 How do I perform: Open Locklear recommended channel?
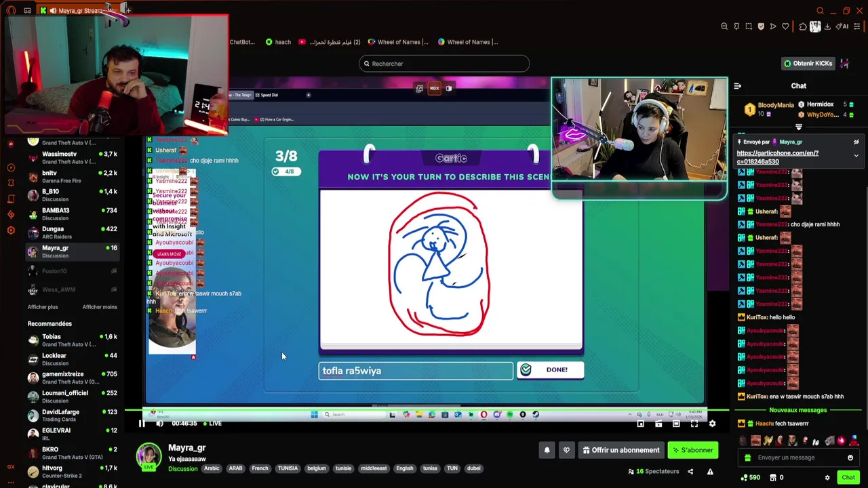(x=72, y=359)
